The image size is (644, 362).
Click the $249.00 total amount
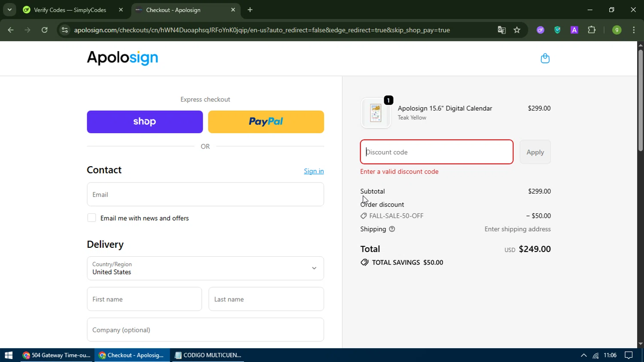pyautogui.click(x=535, y=249)
